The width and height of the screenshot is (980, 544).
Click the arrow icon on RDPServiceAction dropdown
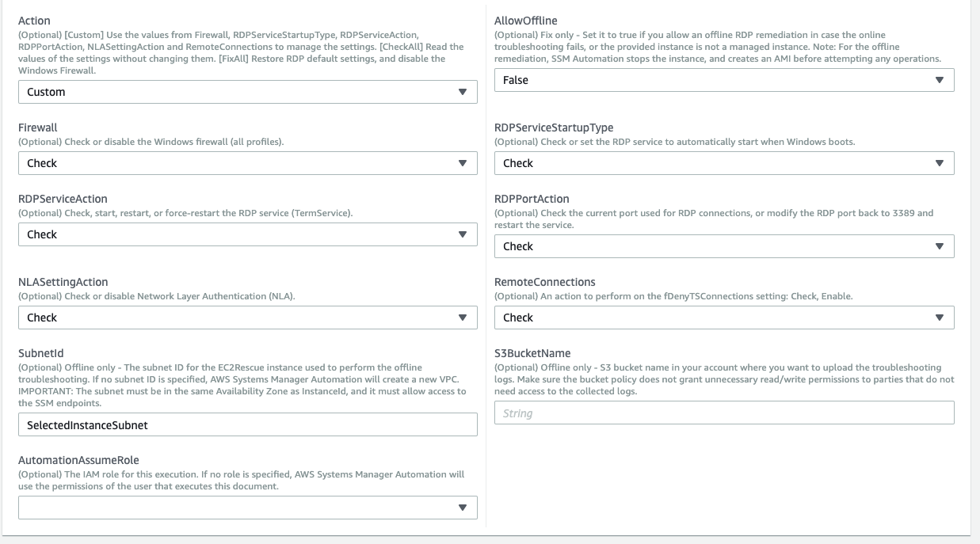(463, 234)
